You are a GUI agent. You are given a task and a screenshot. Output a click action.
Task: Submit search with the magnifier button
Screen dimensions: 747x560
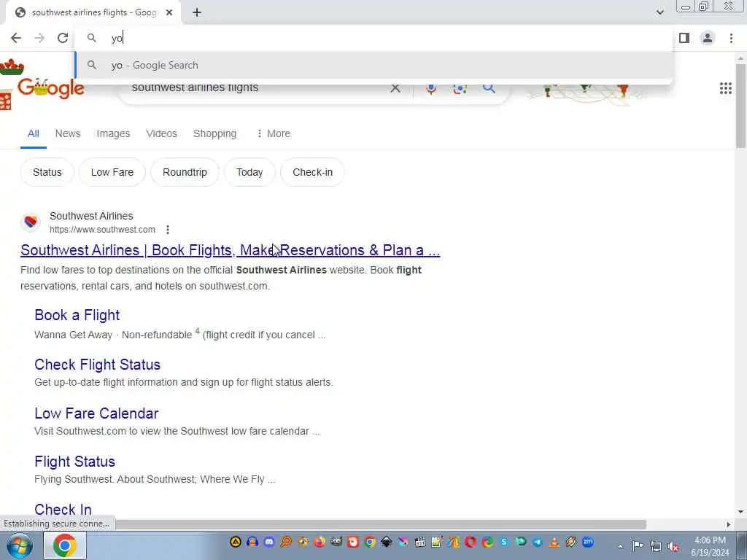(x=488, y=88)
